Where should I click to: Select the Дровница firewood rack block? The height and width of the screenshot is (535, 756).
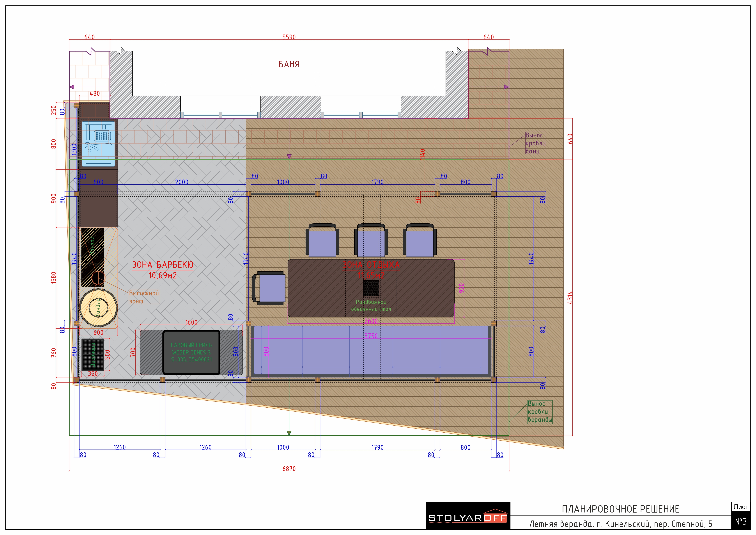point(93,355)
